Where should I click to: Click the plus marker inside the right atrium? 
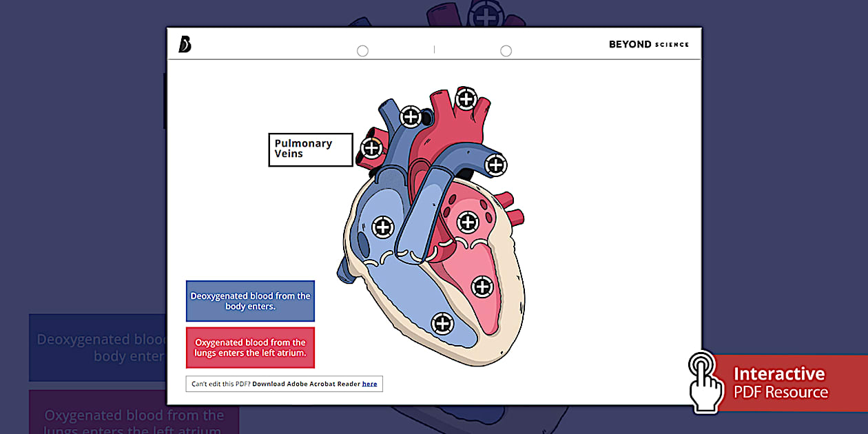[382, 227]
